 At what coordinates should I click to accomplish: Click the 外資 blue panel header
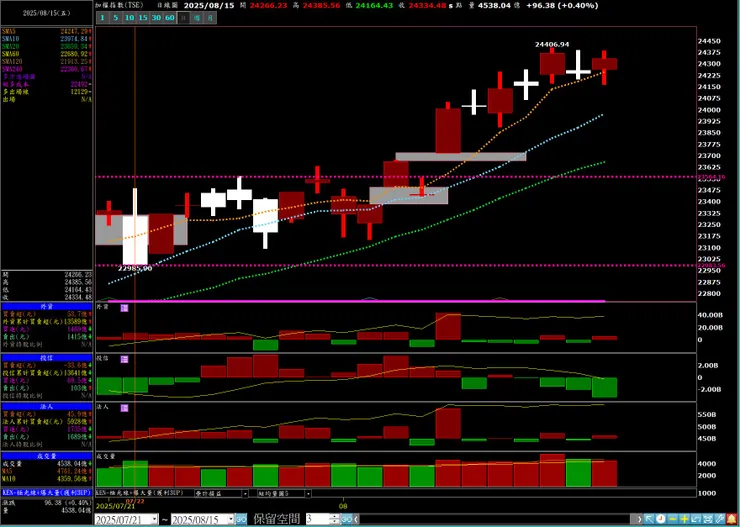(47, 307)
